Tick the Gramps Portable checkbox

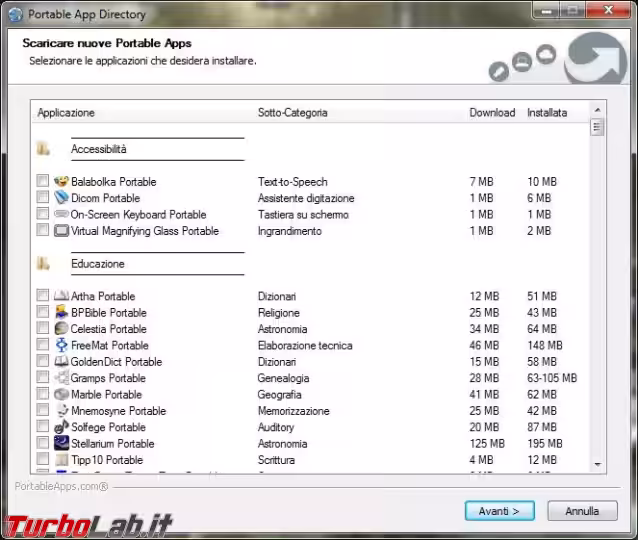(42, 378)
